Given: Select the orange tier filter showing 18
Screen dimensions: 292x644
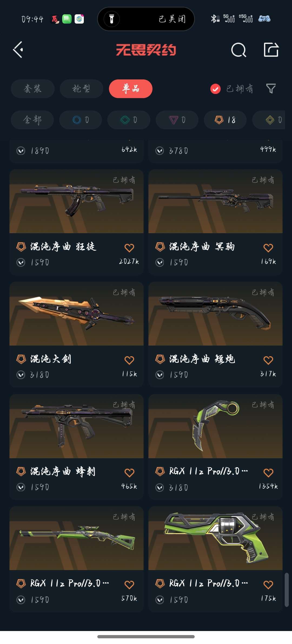Looking at the screenshot, I should click(x=225, y=120).
